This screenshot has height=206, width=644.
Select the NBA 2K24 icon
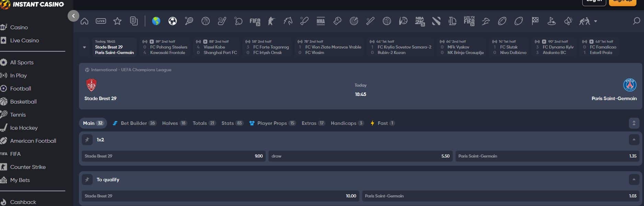point(420,21)
